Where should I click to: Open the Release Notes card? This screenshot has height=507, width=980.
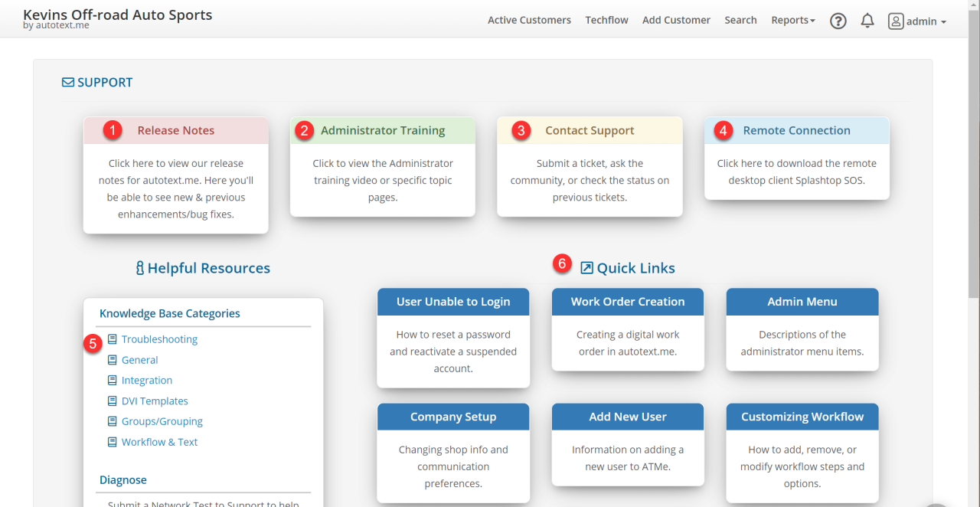(176, 175)
